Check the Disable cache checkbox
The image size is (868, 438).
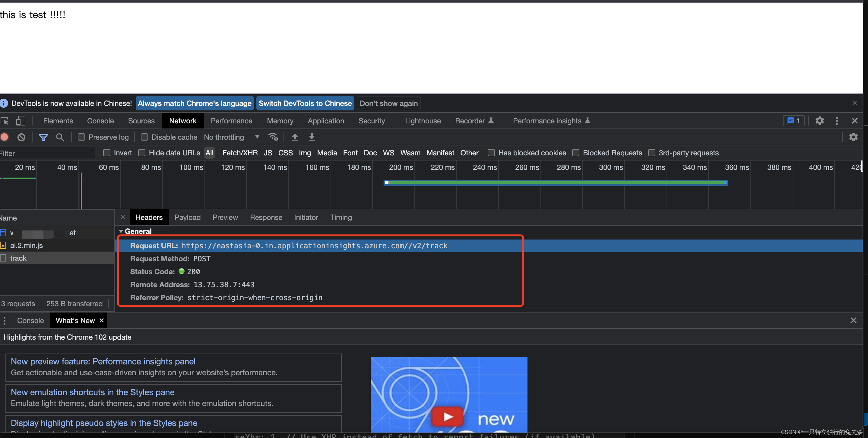point(144,137)
